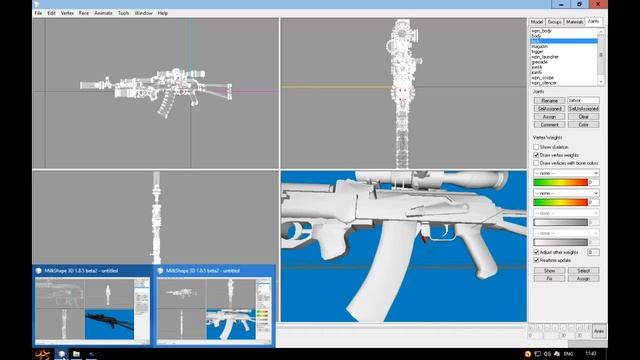Image resolution: width=640 pixels, height=360 pixels.
Task: Click the second green-to-red weight slider
Action: 560,202
